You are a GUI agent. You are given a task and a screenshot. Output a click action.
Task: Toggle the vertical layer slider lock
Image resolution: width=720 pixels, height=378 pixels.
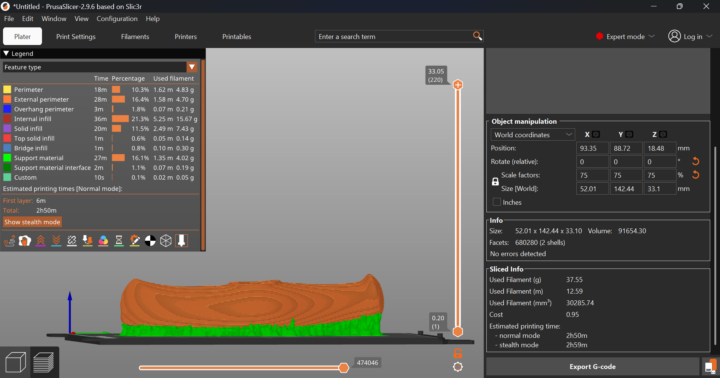[x=457, y=353]
